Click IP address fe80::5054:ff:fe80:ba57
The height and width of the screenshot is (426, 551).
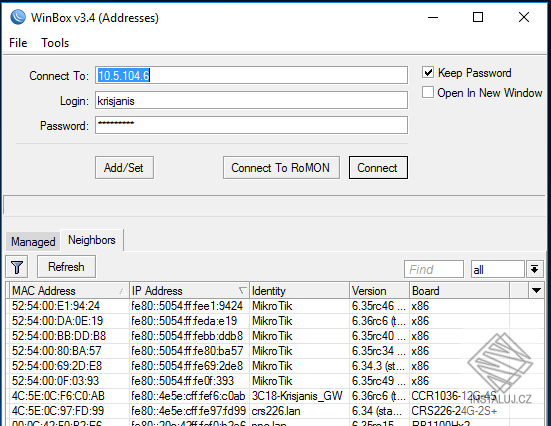click(x=187, y=351)
